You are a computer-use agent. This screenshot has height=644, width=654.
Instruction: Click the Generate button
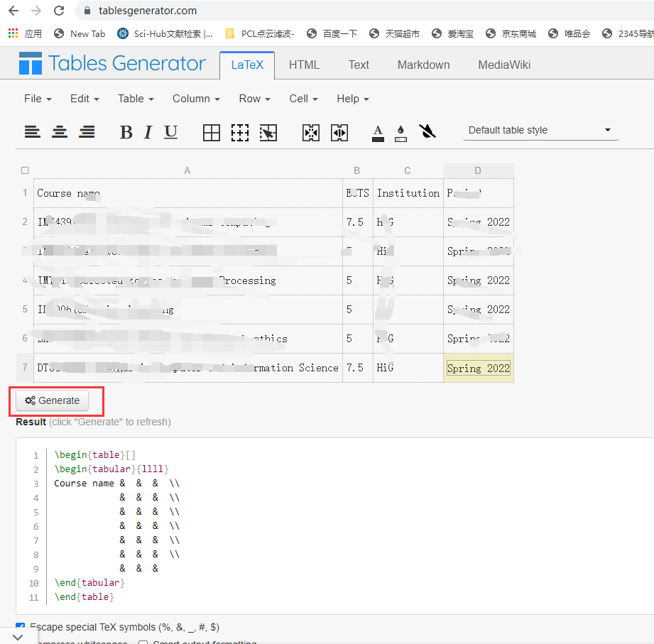(53, 400)
